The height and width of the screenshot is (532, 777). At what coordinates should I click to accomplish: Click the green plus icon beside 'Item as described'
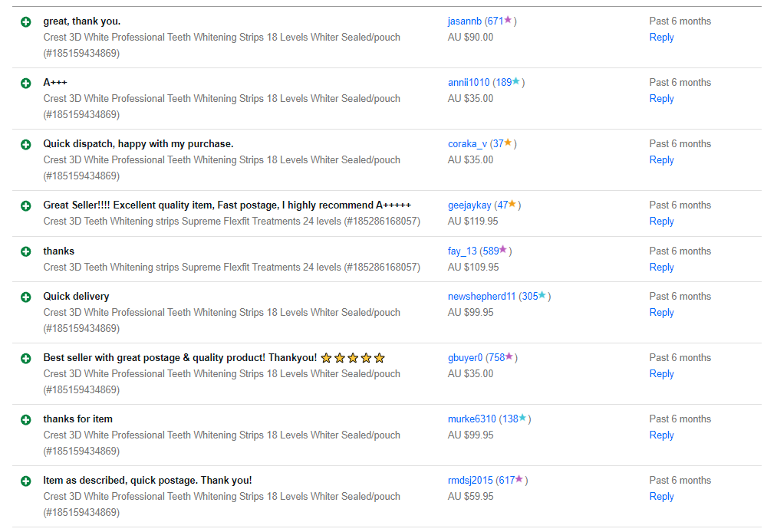click(x=26, y=481)
